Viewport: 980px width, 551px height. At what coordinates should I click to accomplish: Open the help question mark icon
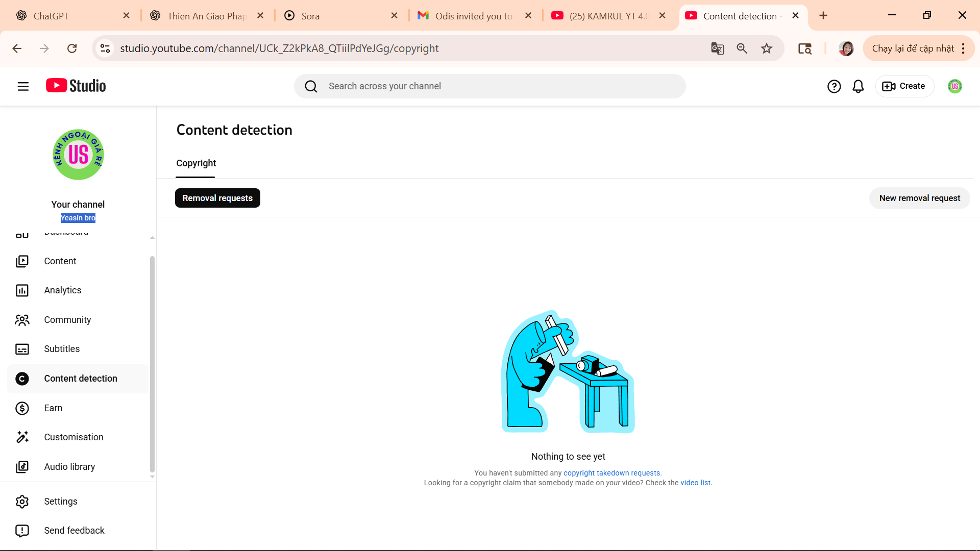834,86
